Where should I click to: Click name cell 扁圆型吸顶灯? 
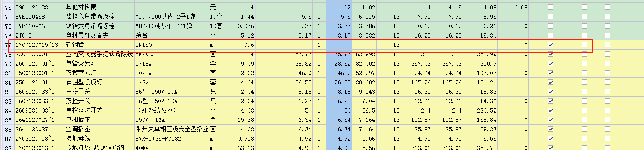pyautogui.click(x=99, y=82)
